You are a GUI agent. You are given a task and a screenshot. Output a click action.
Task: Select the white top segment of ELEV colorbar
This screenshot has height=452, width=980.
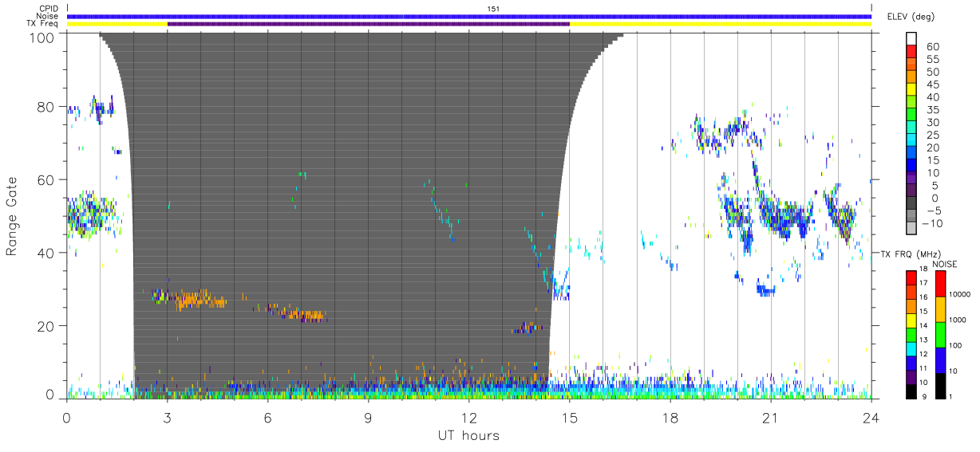pyautogui.click(x=911, y=40)
